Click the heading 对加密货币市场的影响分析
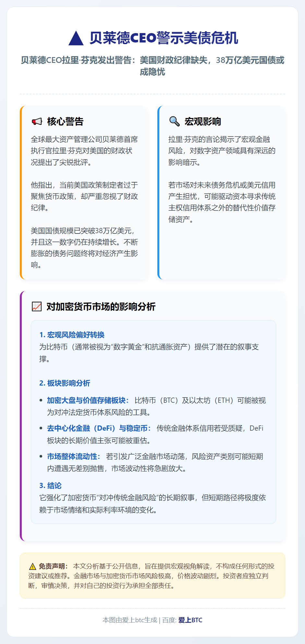The image size is (305, 644). 101,306
